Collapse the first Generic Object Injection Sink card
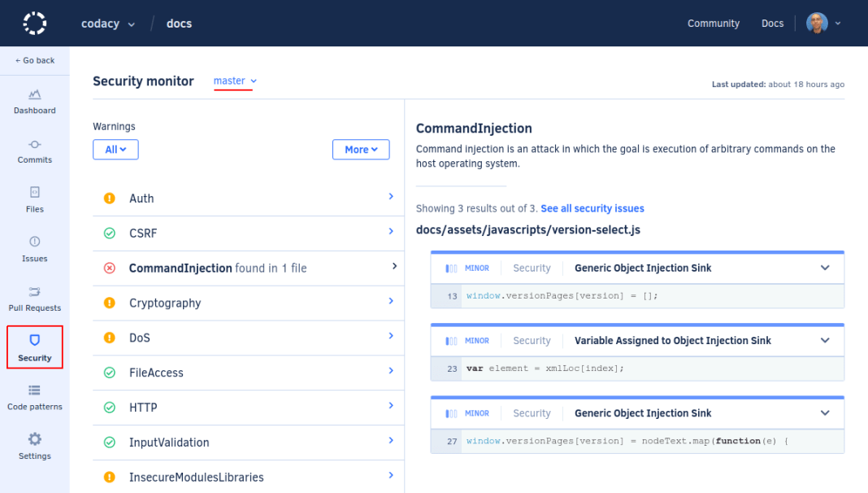The width and height of the screenshot is (868, 493). click(x=825, y=267)
